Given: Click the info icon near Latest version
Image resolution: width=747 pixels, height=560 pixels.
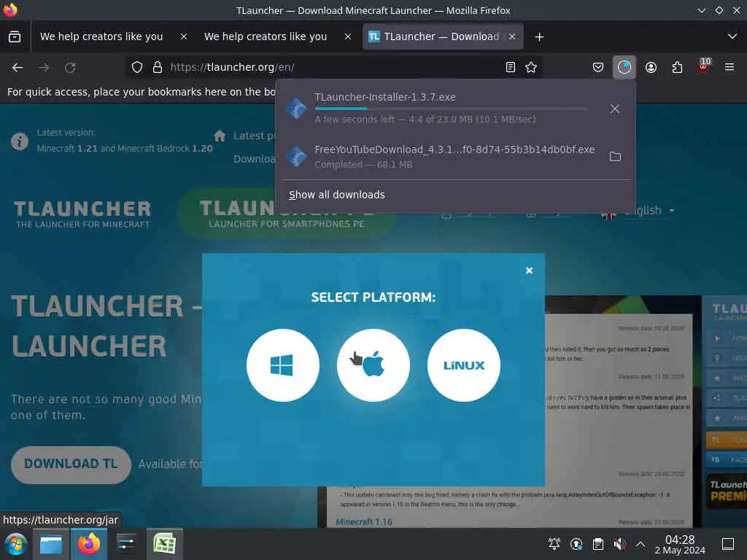Looking at the screenshot, I should coord(20,141).
